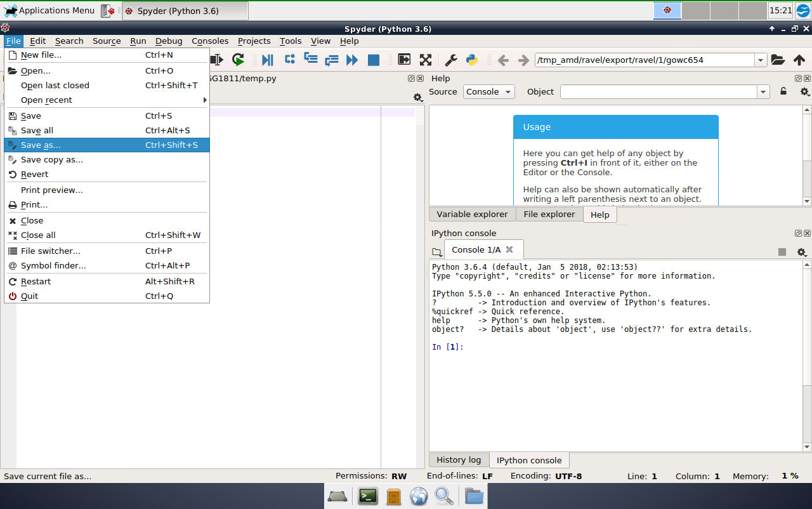Open Symbol finder... from menu
Viewport: 812px width, 509px height.
pos(107,265)
